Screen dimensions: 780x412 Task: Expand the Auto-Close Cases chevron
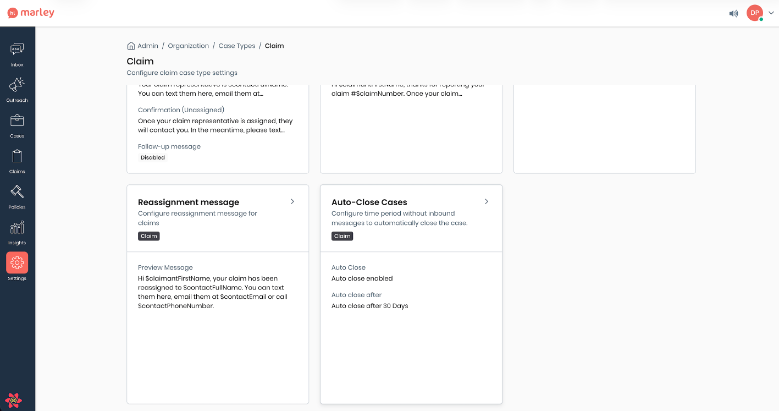(x=486, y=202)
